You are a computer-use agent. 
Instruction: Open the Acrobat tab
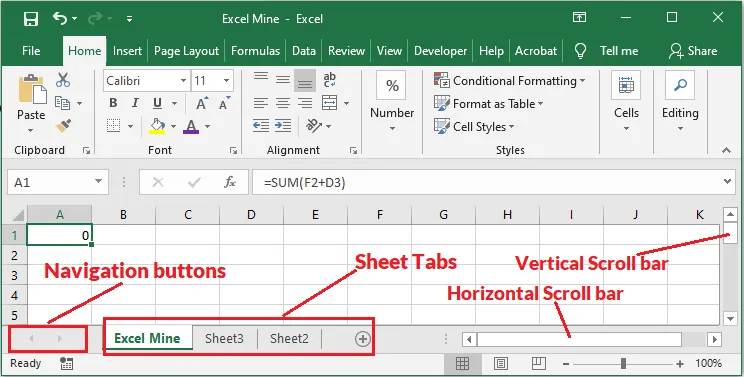point(536,51)
